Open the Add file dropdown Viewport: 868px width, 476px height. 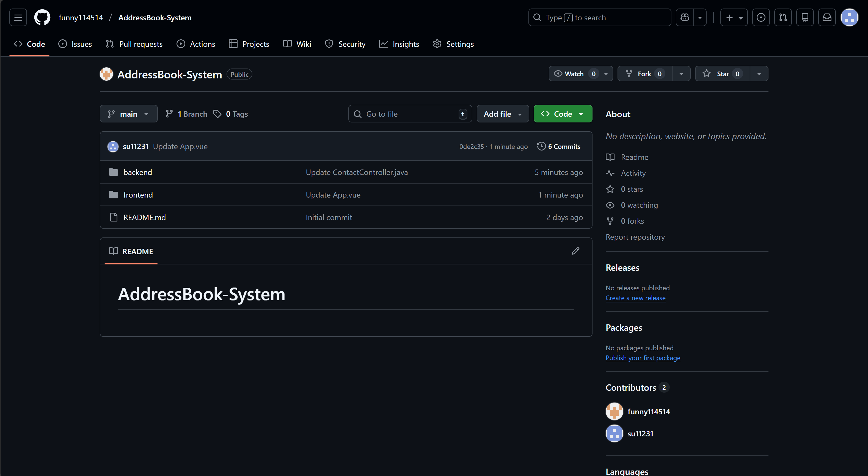coord(502,114)
